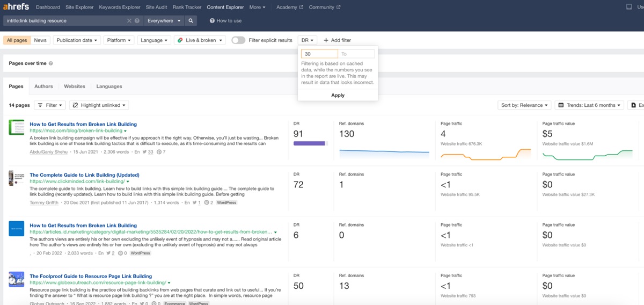The image size is (644, 305).
Task: Select Content Explorer in top navigation
Action: click(225, 7)
